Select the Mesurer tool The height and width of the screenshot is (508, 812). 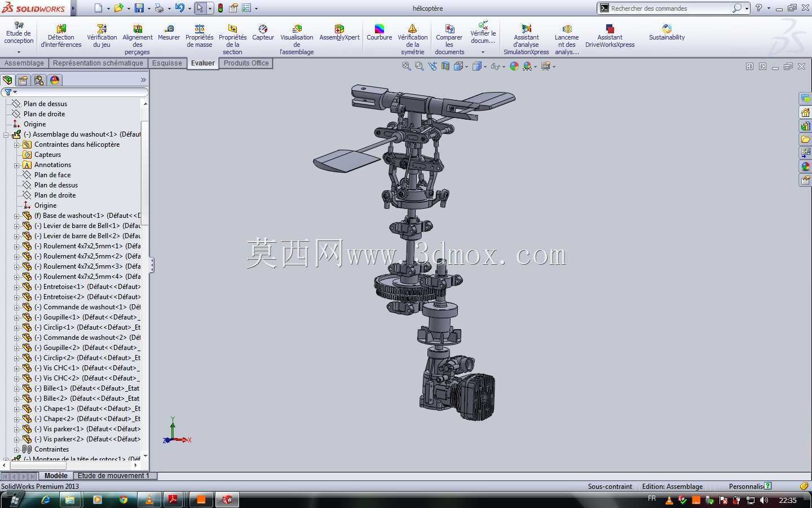[169, 33]
